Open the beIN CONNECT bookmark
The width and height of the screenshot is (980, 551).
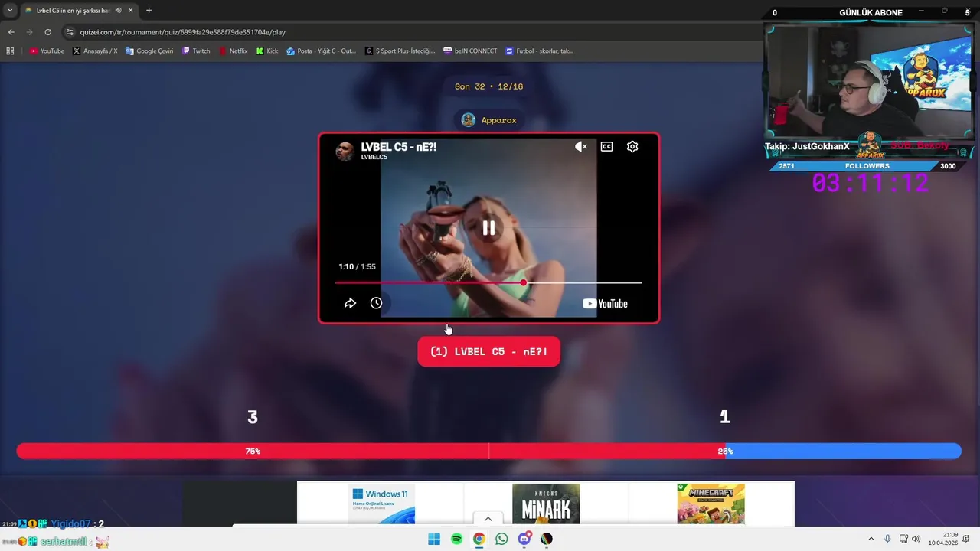coord(470,51)
